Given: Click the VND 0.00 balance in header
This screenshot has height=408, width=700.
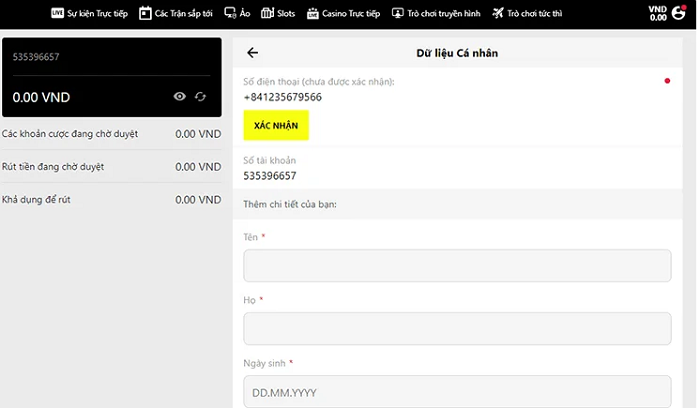Looking at the screenshot, I should tap(657, 13).
